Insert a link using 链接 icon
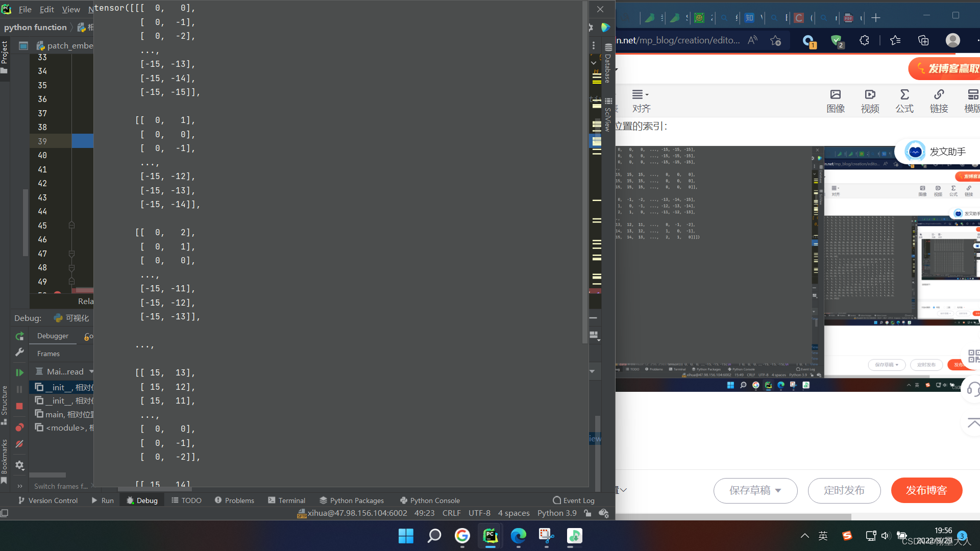 point(939,101)
